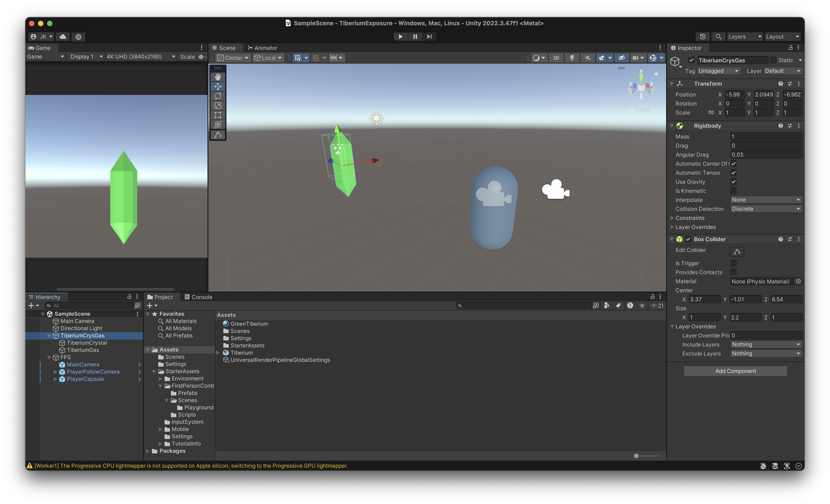The height and width of the screenshot is (504, 830).
Task: Click the Add Component button
Action: [x=735, y=371]
